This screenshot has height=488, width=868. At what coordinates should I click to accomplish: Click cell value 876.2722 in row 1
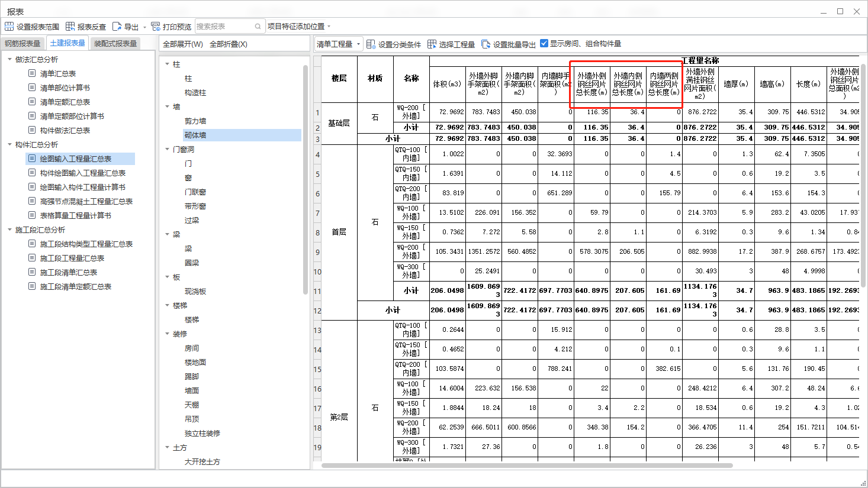pyautogui.click(x=700, y=112)
